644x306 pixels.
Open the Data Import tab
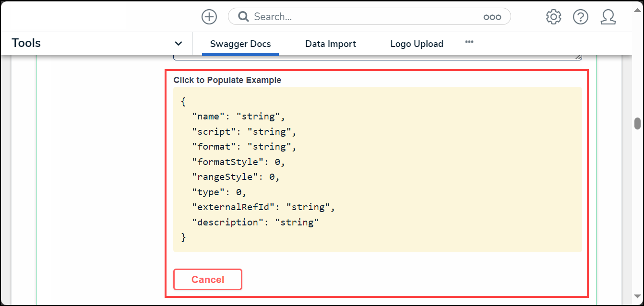click(331, 44)
